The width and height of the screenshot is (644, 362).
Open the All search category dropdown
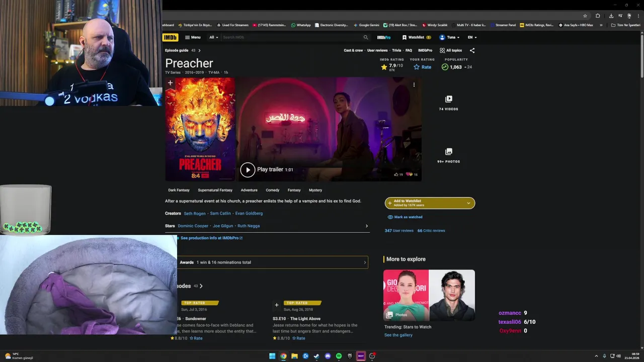(x=213, y=37)
